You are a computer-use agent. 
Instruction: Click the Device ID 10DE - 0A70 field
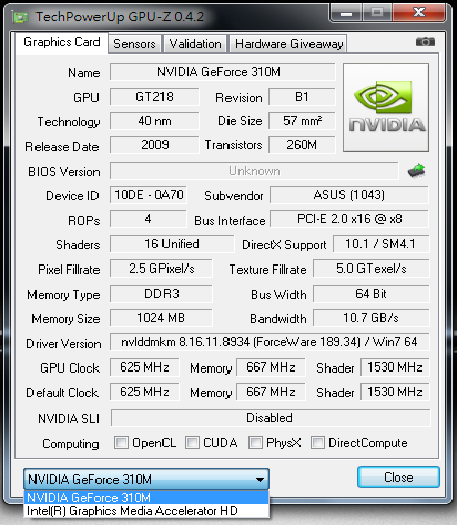148,195
